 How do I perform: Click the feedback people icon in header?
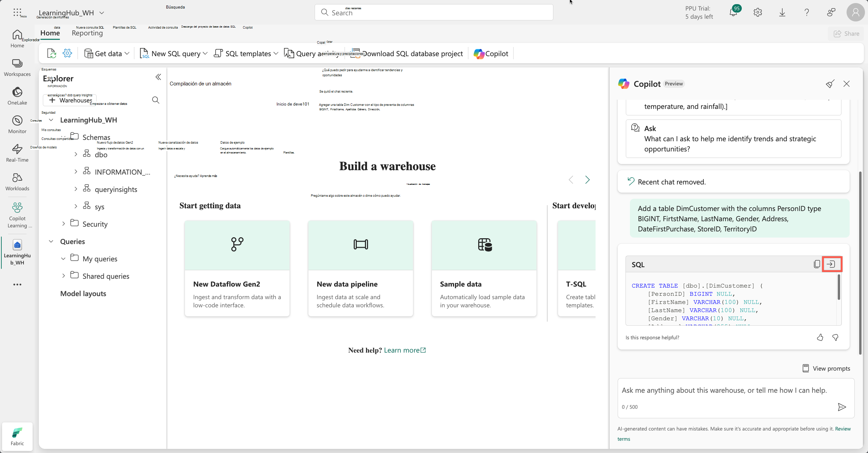click(x=831, y=13)
